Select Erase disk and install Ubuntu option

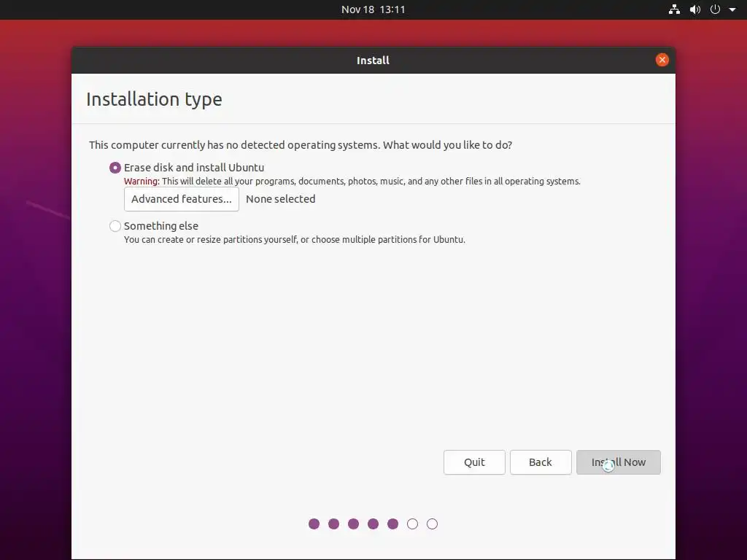pos(115,168)
